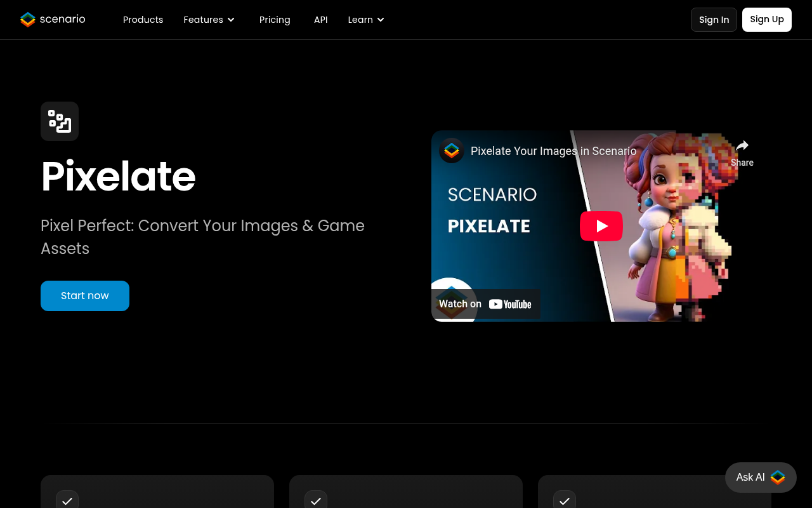Open the Pricing page
The width and height of the screenshot is (812, 508).
point(275,20)
